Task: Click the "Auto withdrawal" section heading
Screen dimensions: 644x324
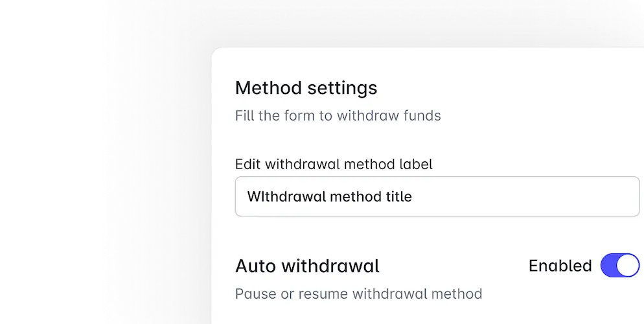Action: (x=307, y=266)
